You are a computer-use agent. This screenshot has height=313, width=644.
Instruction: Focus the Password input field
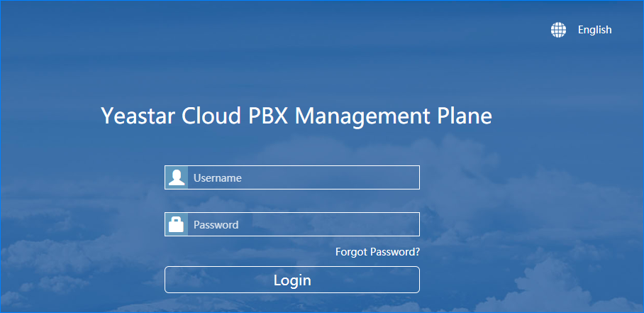pos(304,224)
